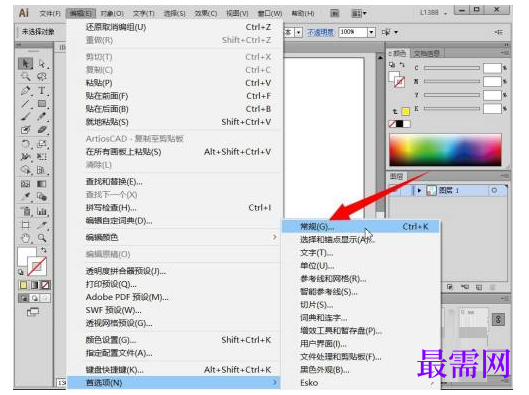Toggle Draw Inside mode in toolbox
The width and height of the screenshot is (529, 395).
coord(45,298)
